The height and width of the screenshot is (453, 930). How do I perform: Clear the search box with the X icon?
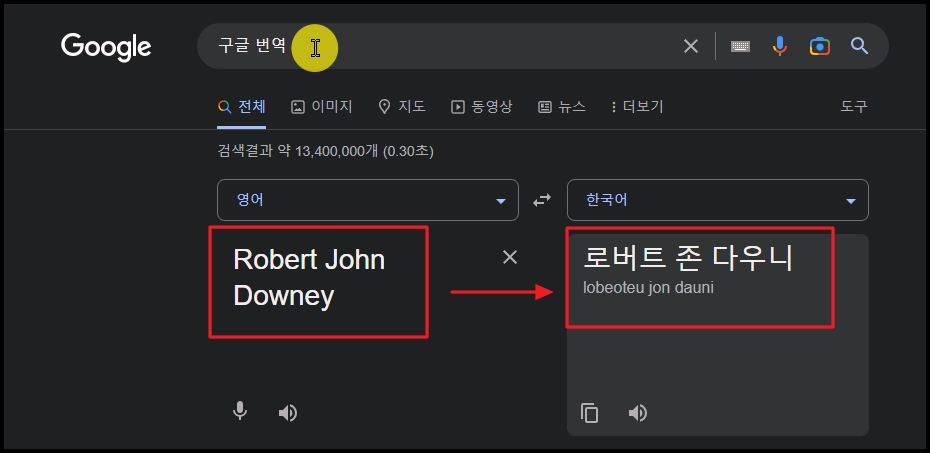[x=691, y=46]
